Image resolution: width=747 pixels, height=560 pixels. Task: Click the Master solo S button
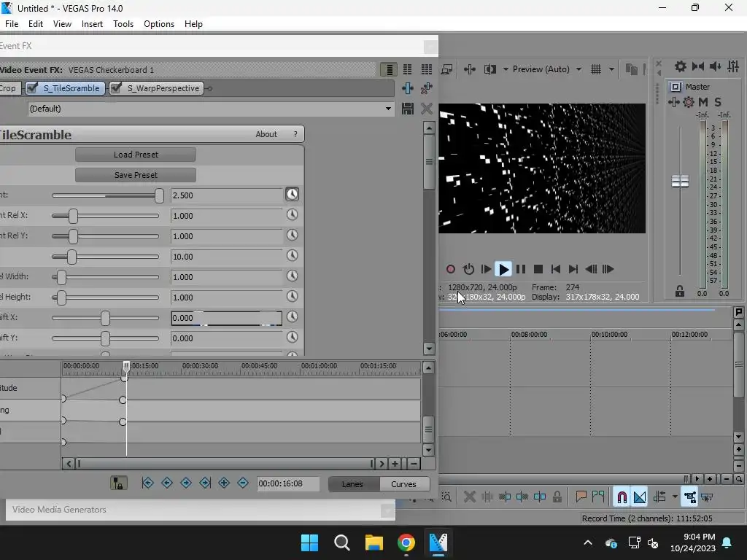tap(718, 102)
